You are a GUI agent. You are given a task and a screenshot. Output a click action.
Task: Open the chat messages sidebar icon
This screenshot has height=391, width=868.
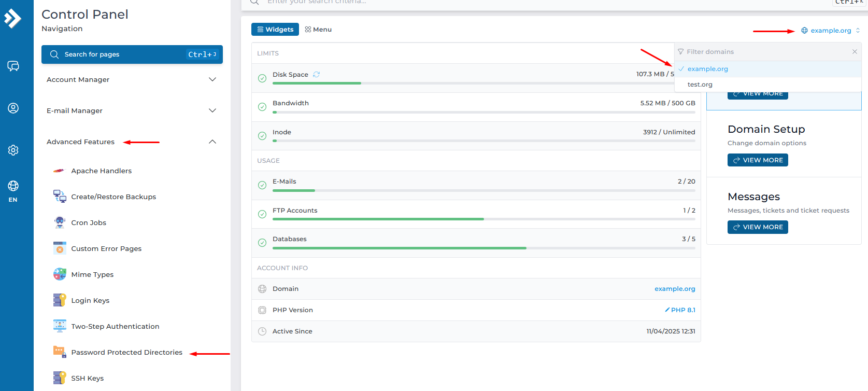[13, 66]
